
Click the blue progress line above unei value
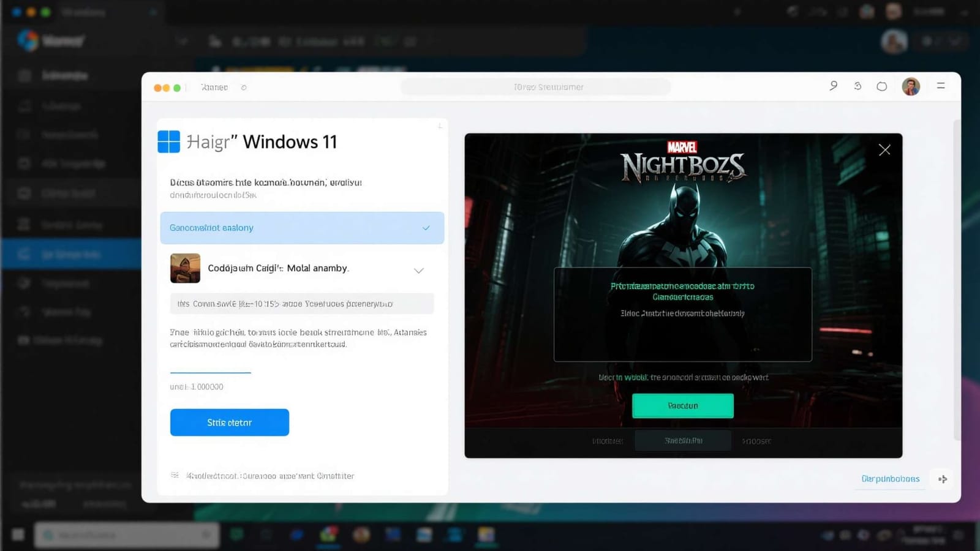pyautogui.click(x=211, y=372)
